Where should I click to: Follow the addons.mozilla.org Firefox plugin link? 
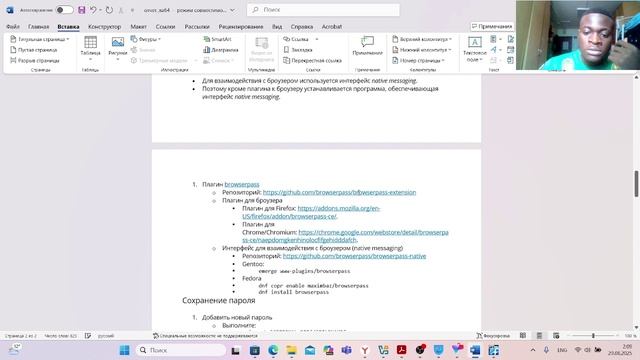pyautogui.click(x=311, y=212)
